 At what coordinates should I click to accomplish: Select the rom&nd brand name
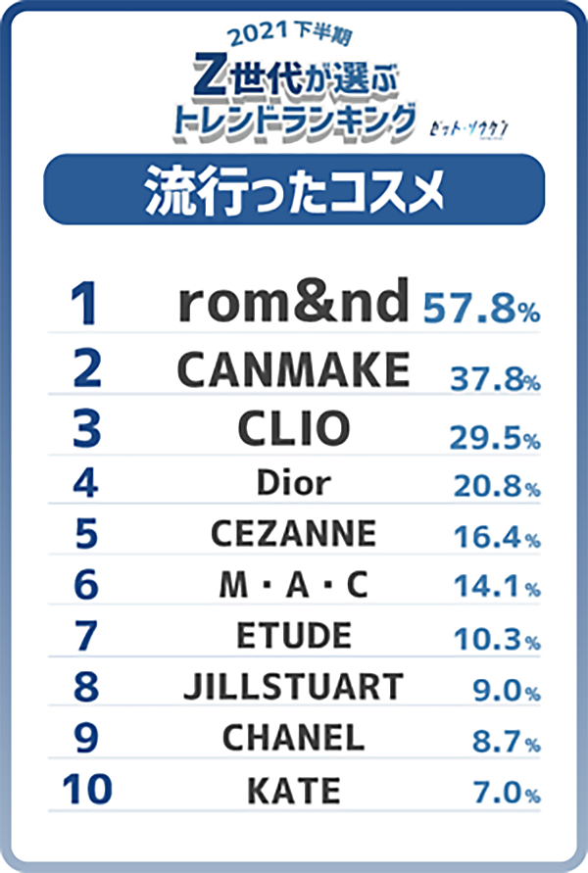(293, 304)
